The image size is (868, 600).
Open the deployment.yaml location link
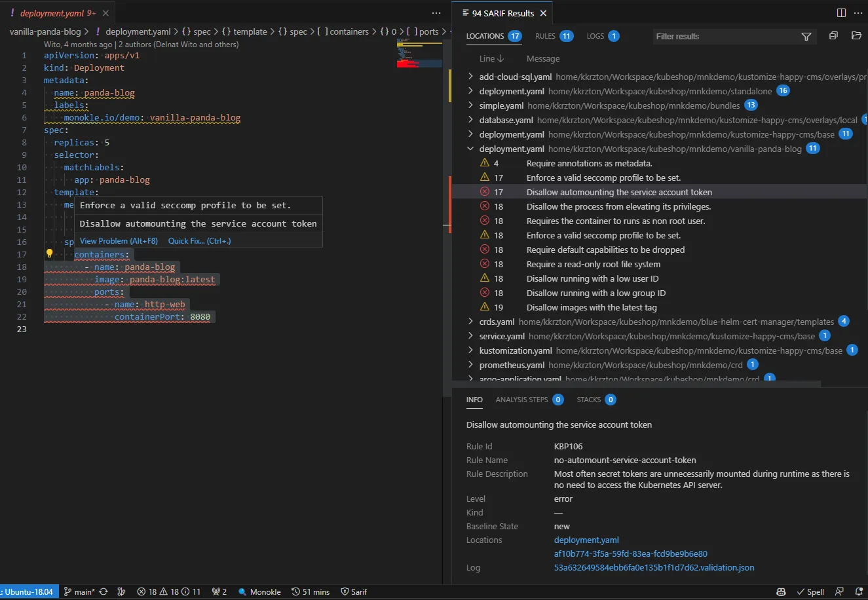(586, 540)
